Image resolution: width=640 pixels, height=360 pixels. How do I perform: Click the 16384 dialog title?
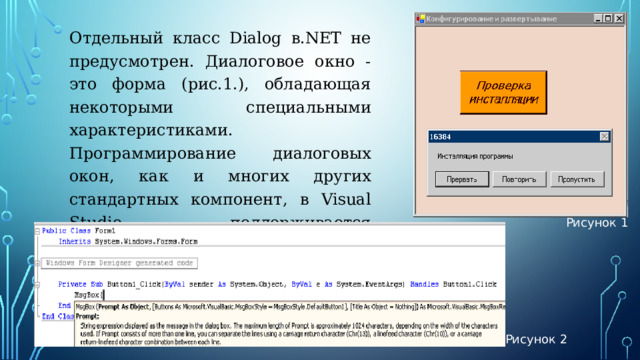click(x=440, y=137)
